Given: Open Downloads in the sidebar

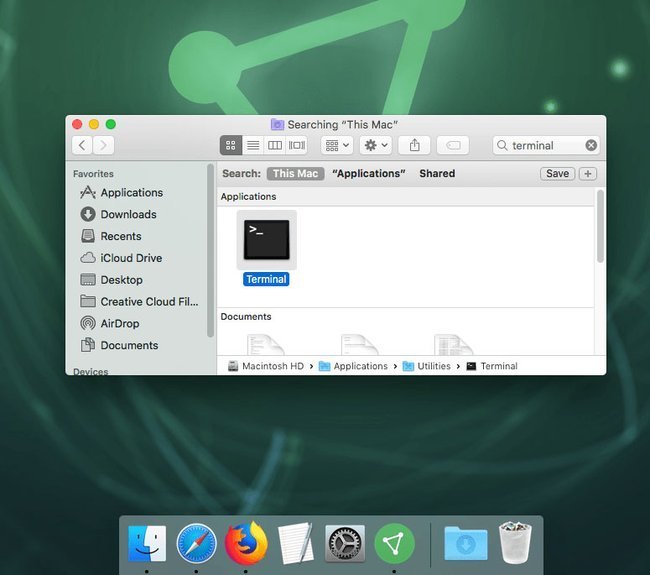Looking at the screenshot, I should point(129,214).
